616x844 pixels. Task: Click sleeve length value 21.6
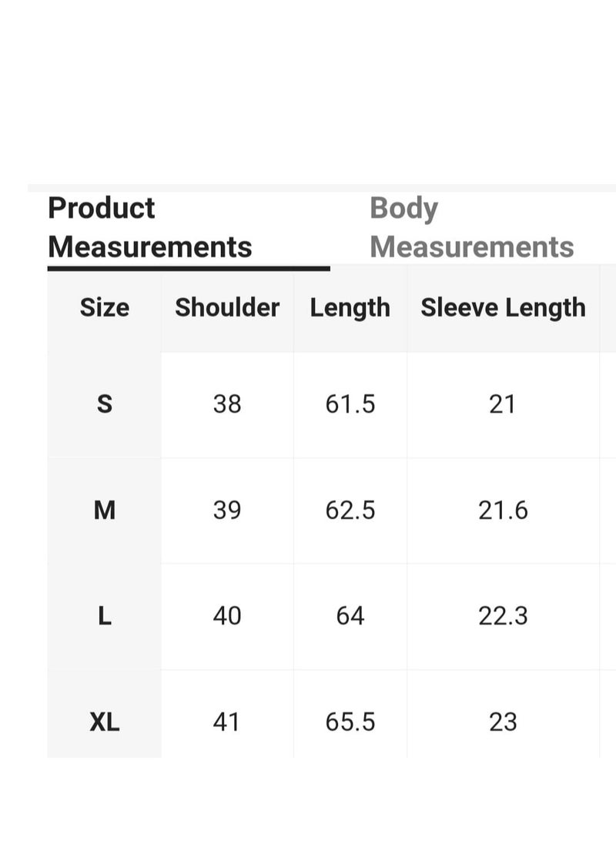pos(503,510)
